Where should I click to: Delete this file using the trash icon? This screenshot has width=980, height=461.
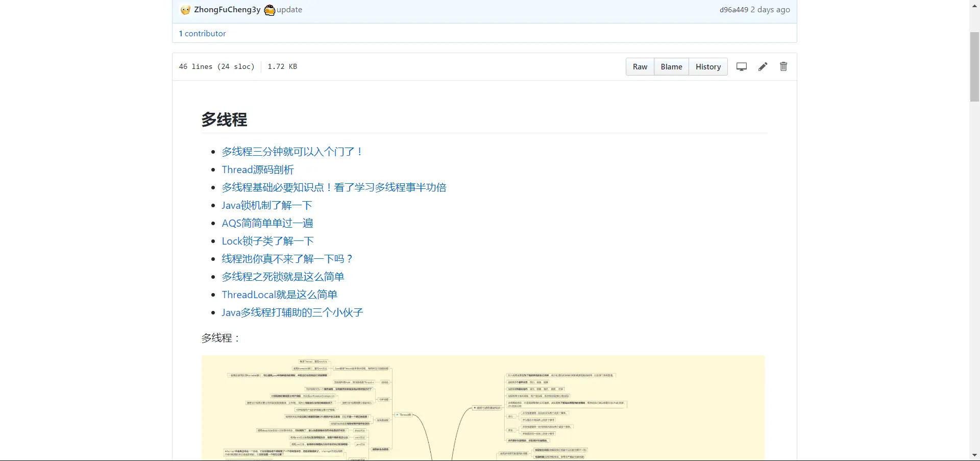pyautogui.click(x=783, y=66)
